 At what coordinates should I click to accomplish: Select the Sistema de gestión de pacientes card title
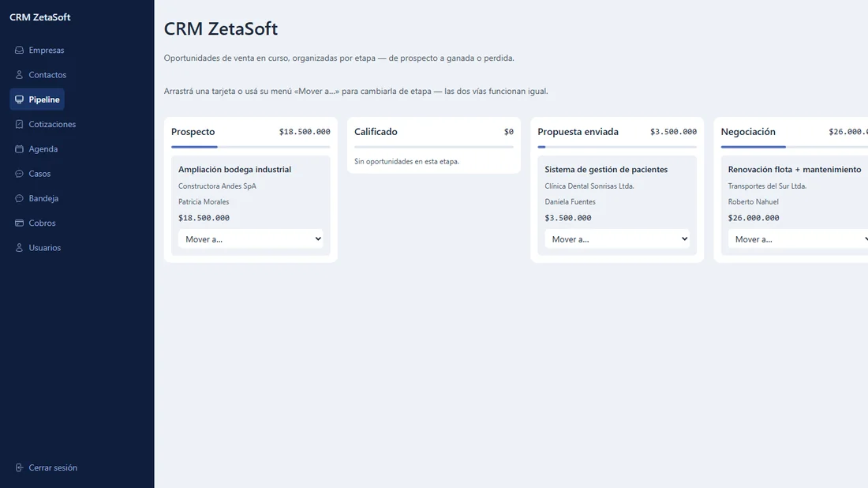606,170
